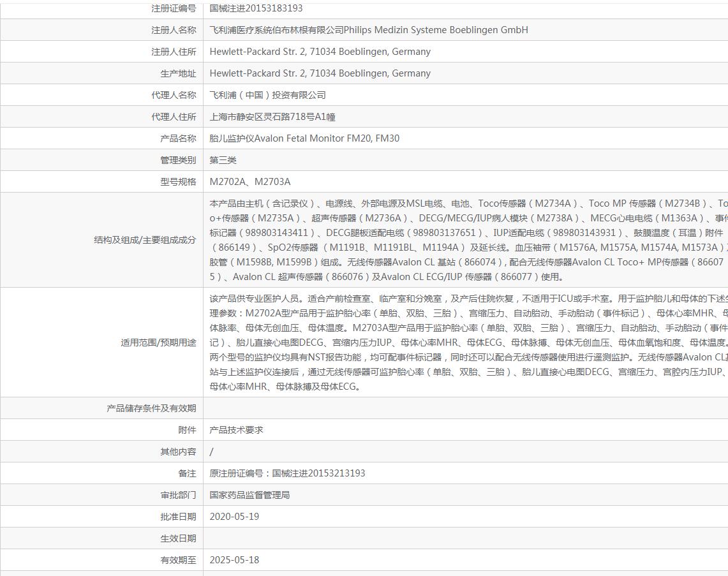Screen dimensions: 728x576
Task: Select the registrant address in 注册人住所 row
Action: point(320,52)
